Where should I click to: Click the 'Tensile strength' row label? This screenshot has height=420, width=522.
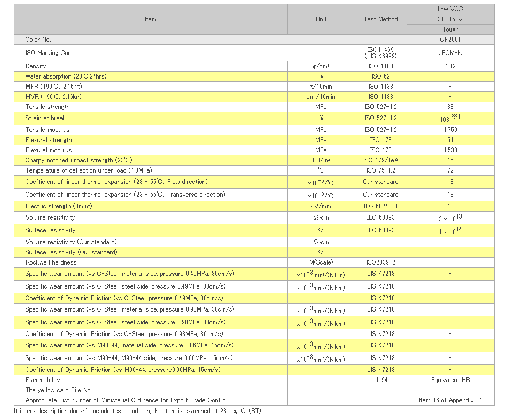pyautogui.click(x=48, y=107)
